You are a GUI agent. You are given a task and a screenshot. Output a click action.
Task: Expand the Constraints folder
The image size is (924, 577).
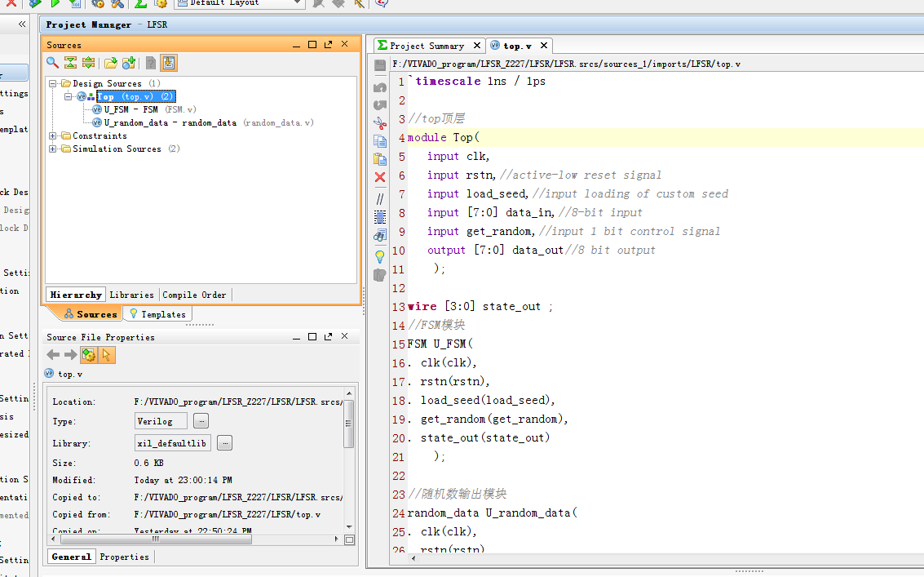point(53,136)
